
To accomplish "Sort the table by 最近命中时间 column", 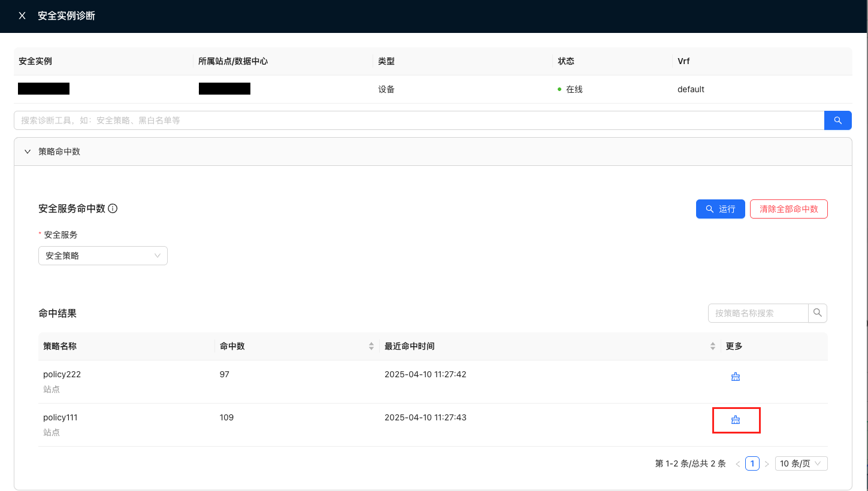I will [x=713, y=346].
